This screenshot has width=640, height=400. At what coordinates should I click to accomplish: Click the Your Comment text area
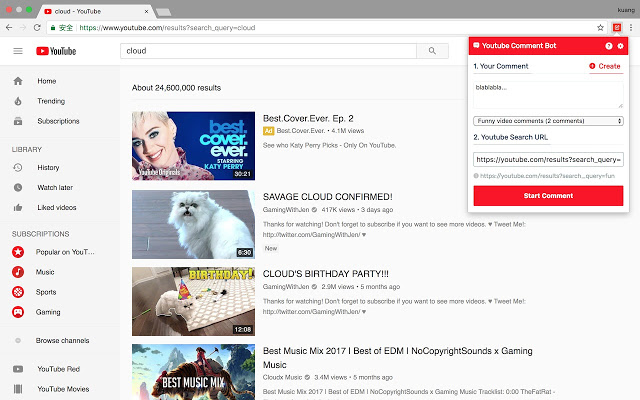(x=548, y=95)
